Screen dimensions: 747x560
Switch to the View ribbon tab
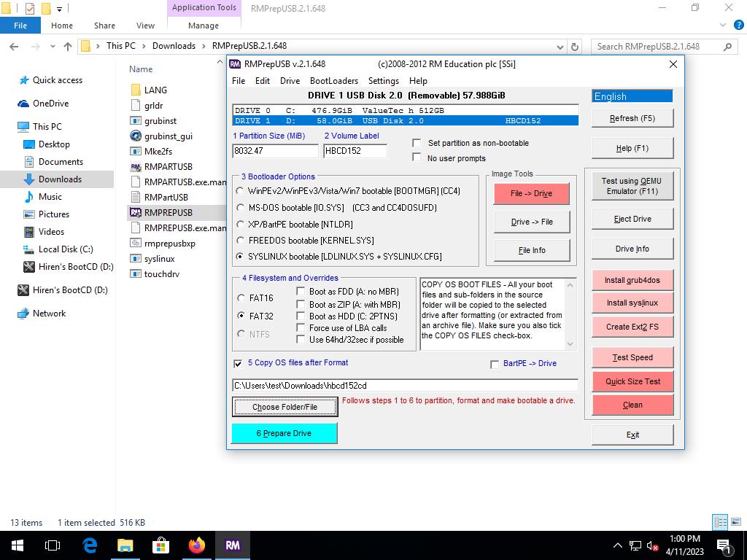coord(145,26)
